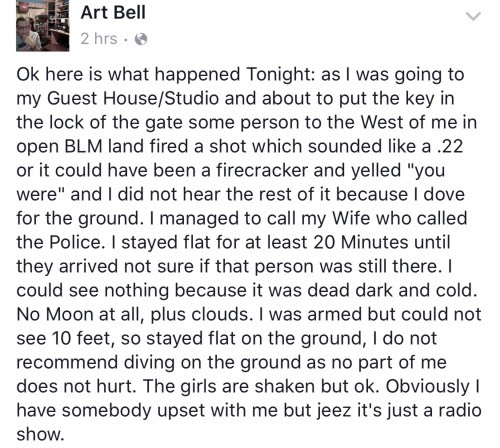Open the "2 hrs" timestamp link
The image size is (500, 448).
coord(99,39)
